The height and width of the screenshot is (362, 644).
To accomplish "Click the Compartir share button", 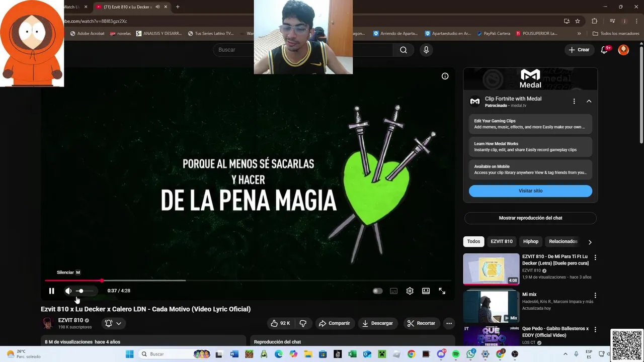I will (335, 323).
